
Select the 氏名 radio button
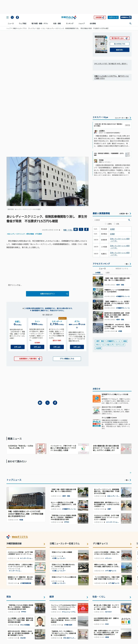(115, 224)
